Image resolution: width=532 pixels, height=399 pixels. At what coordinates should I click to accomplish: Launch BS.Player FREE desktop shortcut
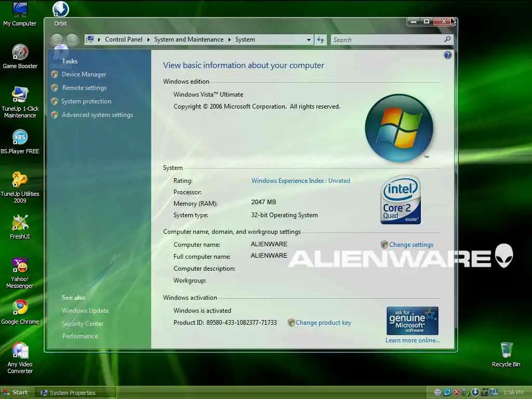20,142
